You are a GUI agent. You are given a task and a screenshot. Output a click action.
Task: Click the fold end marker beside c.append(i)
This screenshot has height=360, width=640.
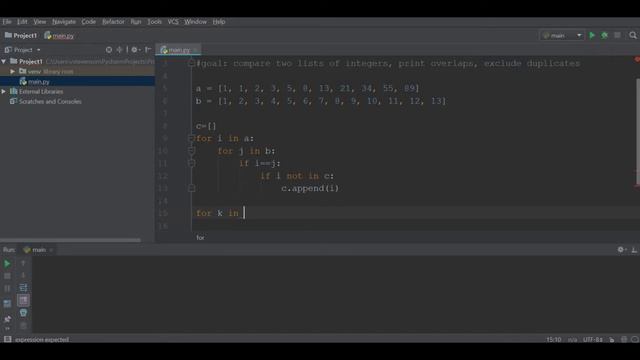(x=191, y=188)
